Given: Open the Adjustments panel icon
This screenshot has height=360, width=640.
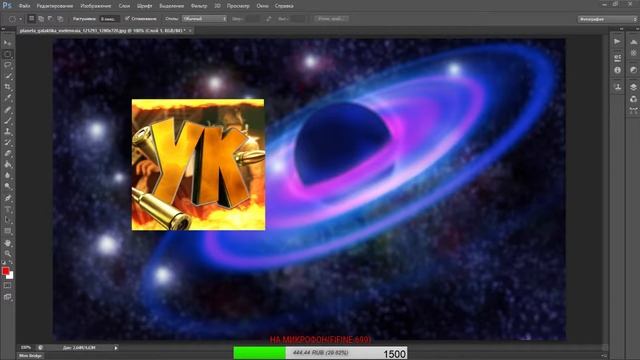Looking at the screenshot, I should tap(633, 70).
